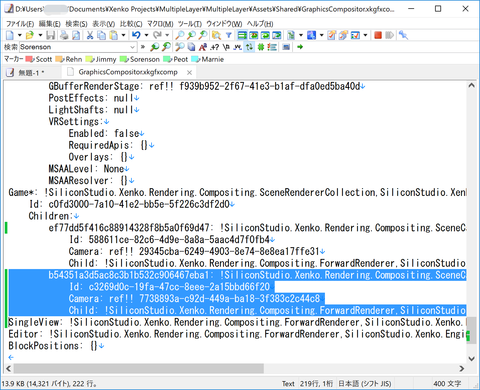Open file type dropdown arrow
Viewport: 480px width, 390px height.
click(x=301, y=35)
